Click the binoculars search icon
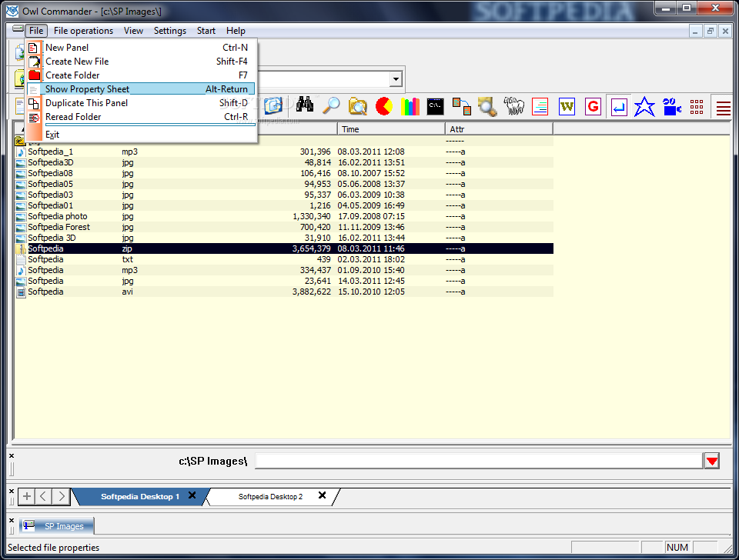Viewport: 739px width, 560px height. [305, 106]
